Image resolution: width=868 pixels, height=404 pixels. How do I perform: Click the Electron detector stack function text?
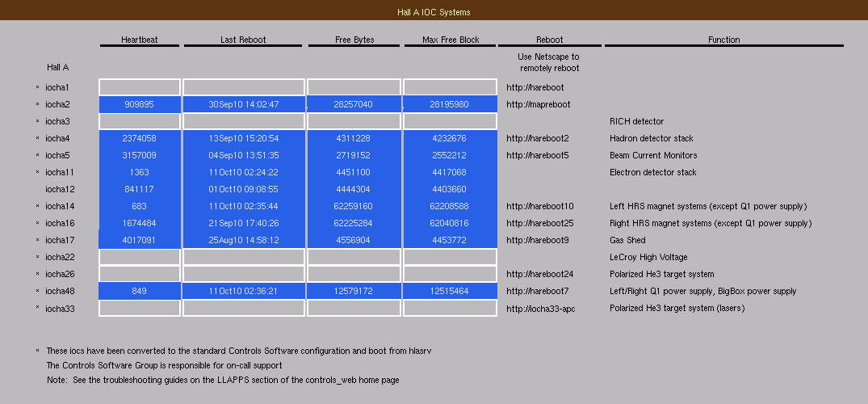(x=653, y=172)
